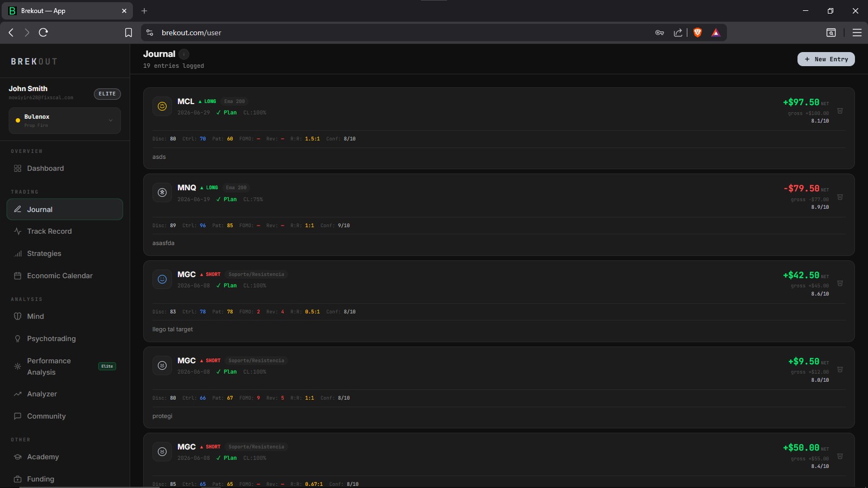The height and width of the screenshot is (488, 868).
Task: Click the '19 entries logged' text
Action: tap(174, 66)
